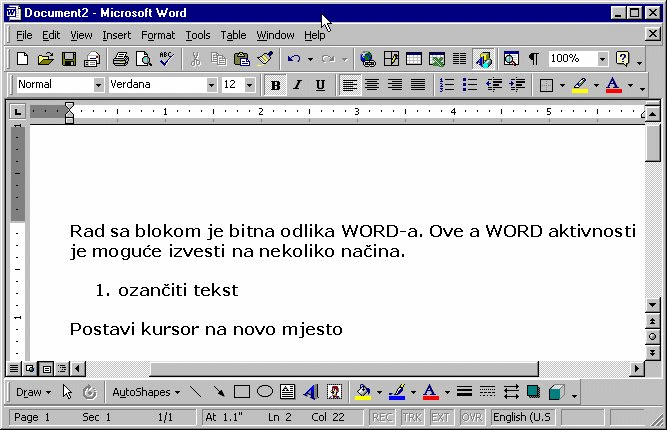
Task: Toggle the numbered list button
Action: point(447,85)
